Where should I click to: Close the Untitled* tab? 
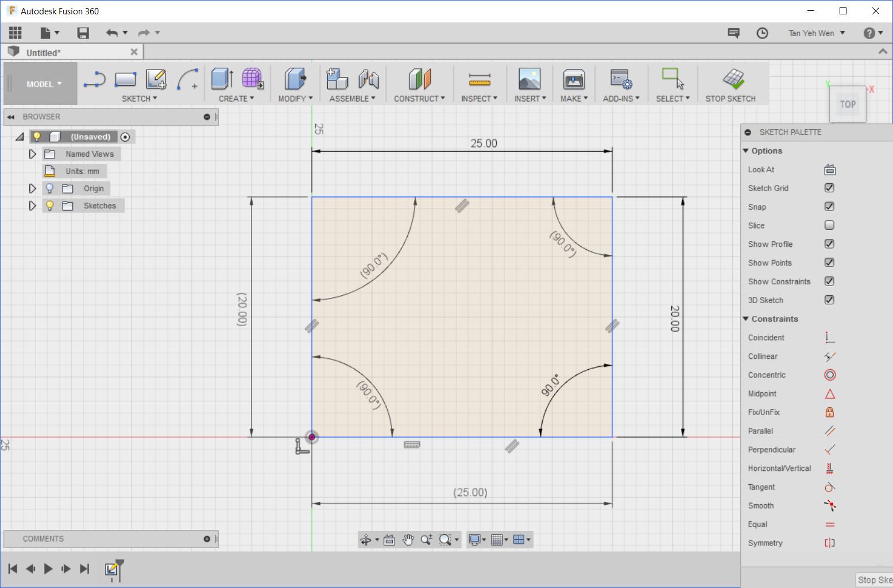click(x=134, y=52)
